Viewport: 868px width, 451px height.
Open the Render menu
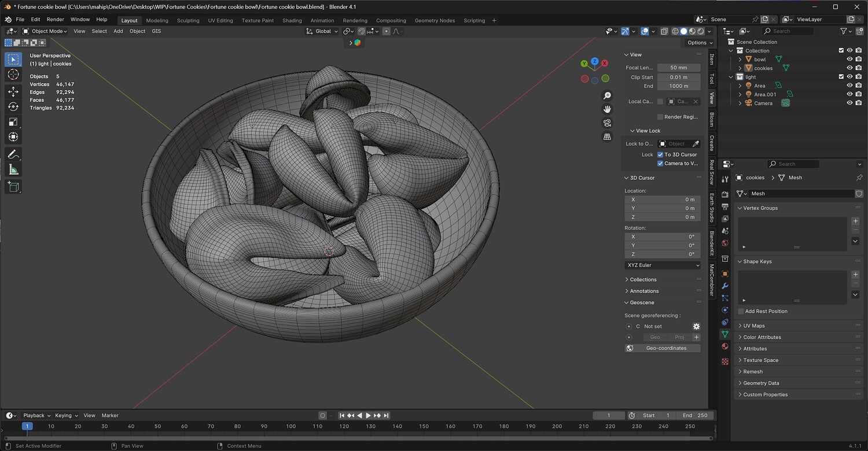[56, 20]
